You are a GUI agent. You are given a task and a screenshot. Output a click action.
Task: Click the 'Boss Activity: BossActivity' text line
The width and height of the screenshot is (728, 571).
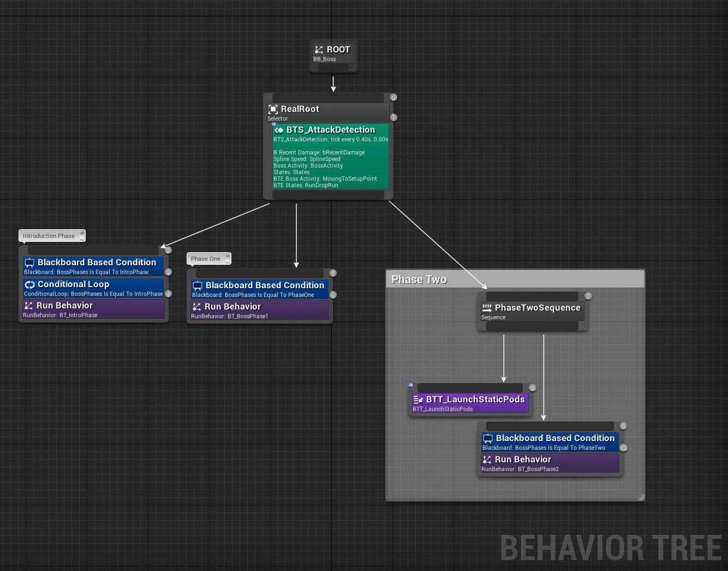(308, 166)
